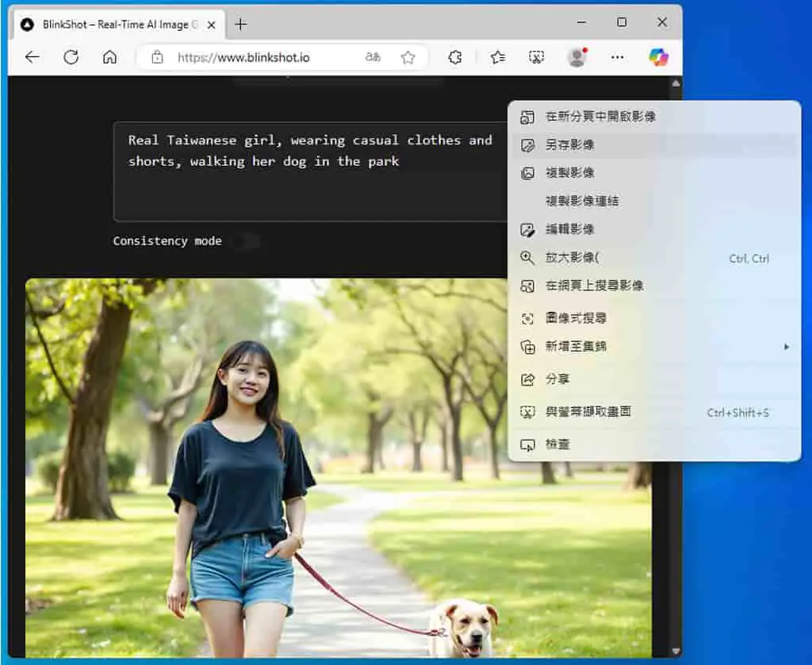Click the address bar URL
Viewport: 812px width, 665px height.
pos(243,58)
